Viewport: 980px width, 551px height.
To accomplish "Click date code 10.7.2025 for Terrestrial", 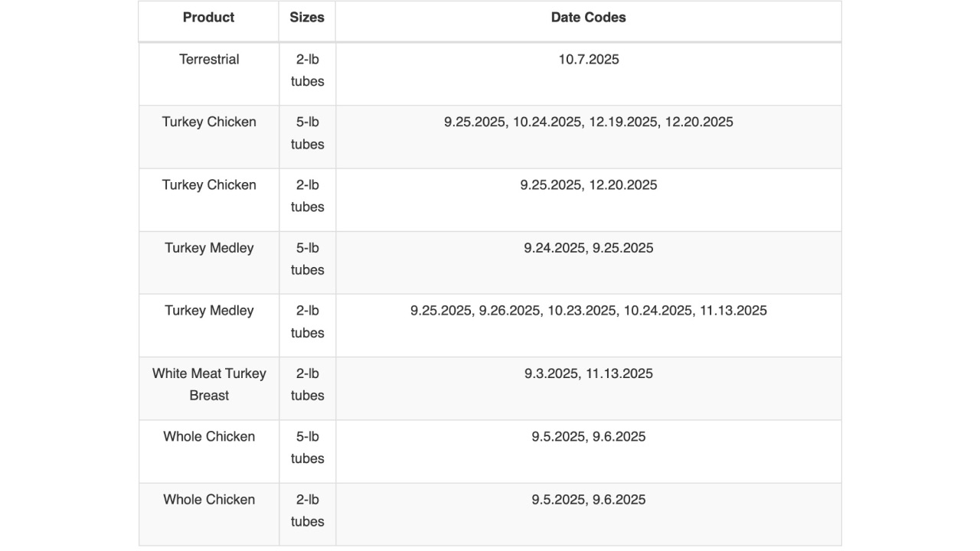I will click(x=588, y=60).
